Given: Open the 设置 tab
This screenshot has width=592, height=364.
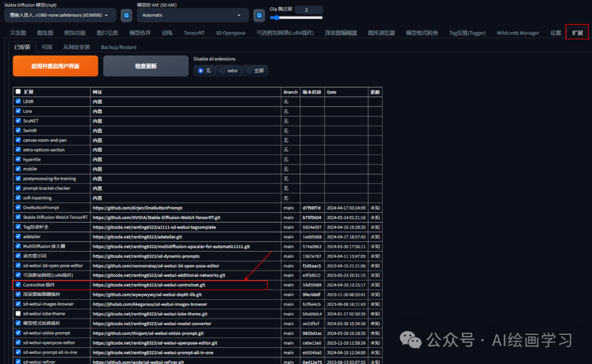Looking at the screenshot, I should (556, 33).
